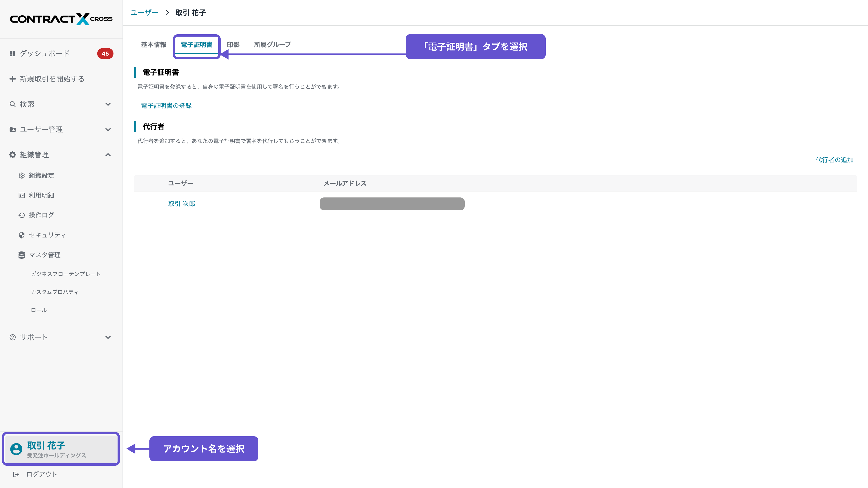Expand the 検索 menu chevron

[108, 104]
